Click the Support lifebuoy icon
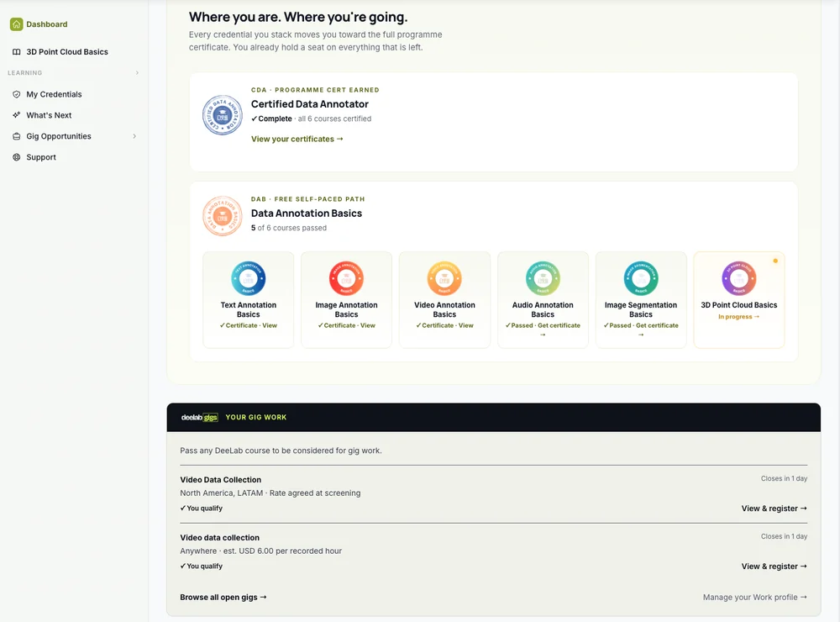The image size is (840, 622). tap(17, 157)
